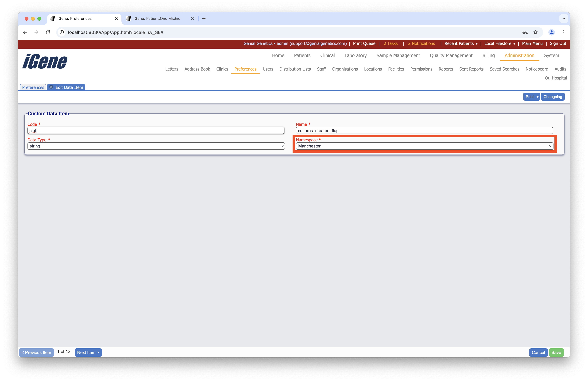Open the Ou:Hospital link

[x=559, y=78]
